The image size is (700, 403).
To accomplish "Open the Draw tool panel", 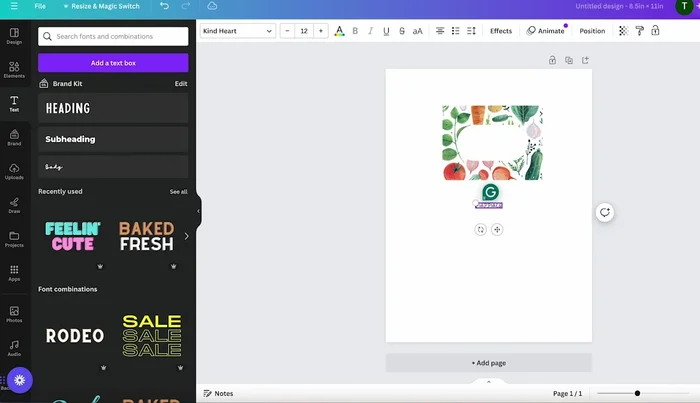I will point(14,205).
